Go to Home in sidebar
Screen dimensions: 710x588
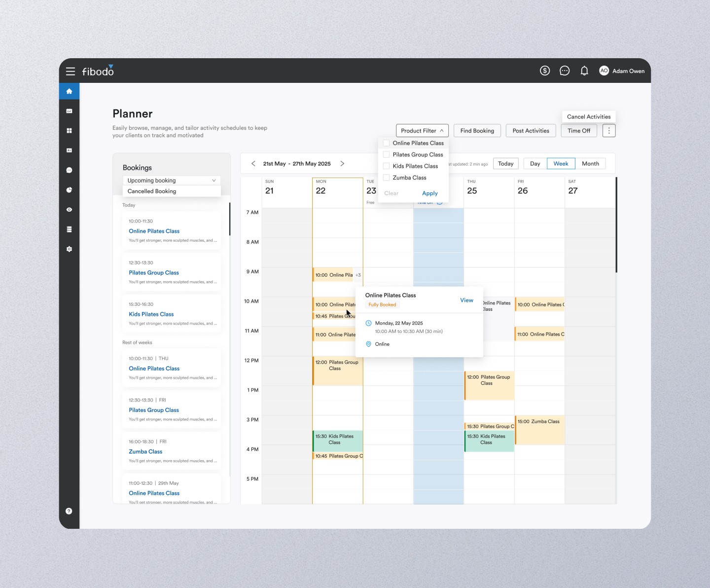69,91
